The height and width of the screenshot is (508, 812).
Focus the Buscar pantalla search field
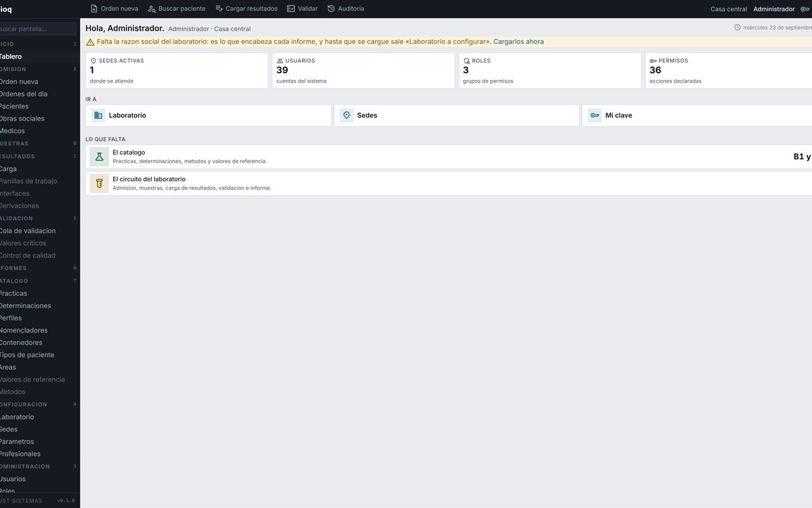point(38,29)
